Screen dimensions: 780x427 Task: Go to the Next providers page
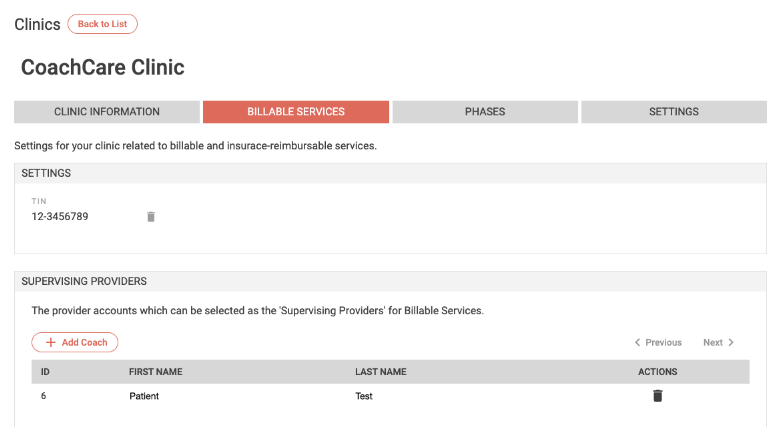(718, 342)
